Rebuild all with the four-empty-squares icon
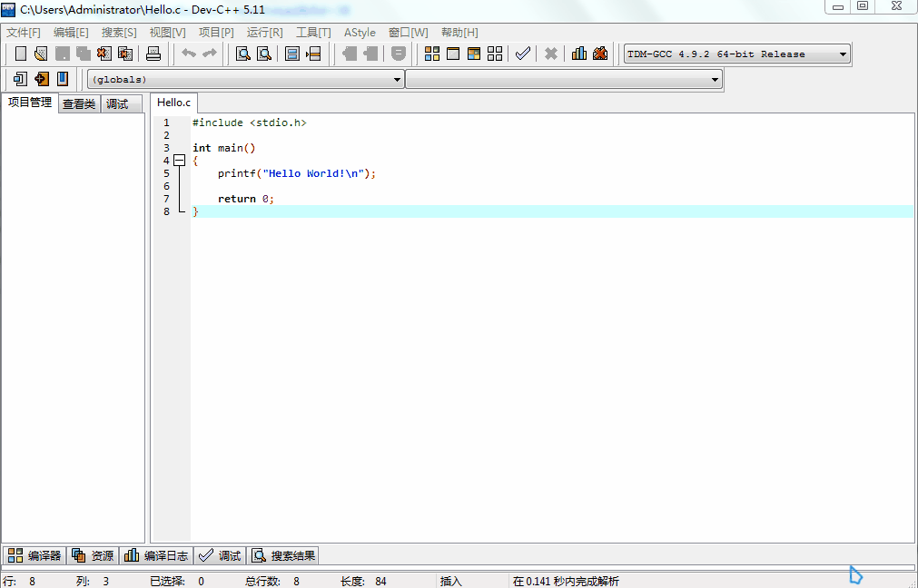 pyautogui.click(x=495, y=54)
